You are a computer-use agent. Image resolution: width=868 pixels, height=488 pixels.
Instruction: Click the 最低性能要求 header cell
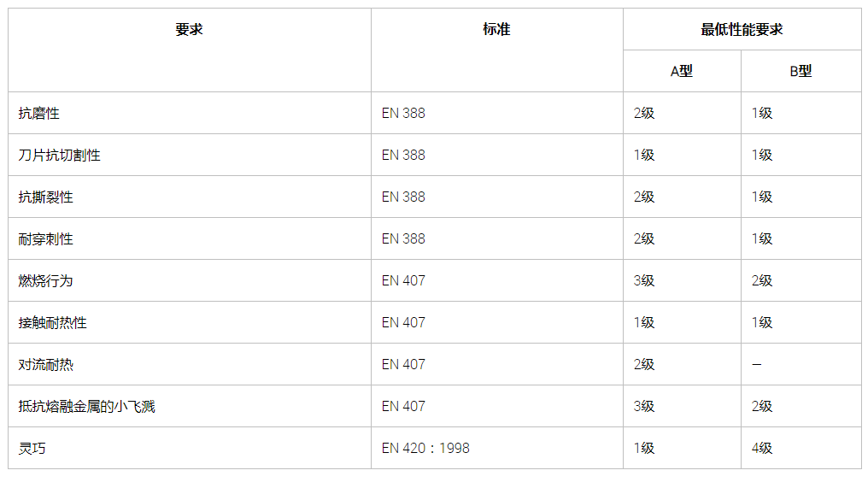(742, 30)
